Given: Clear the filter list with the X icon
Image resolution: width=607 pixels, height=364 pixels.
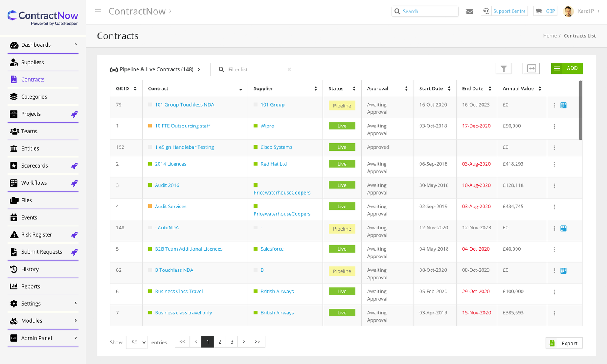Looking at the screenshot, I should pos(289,69).
